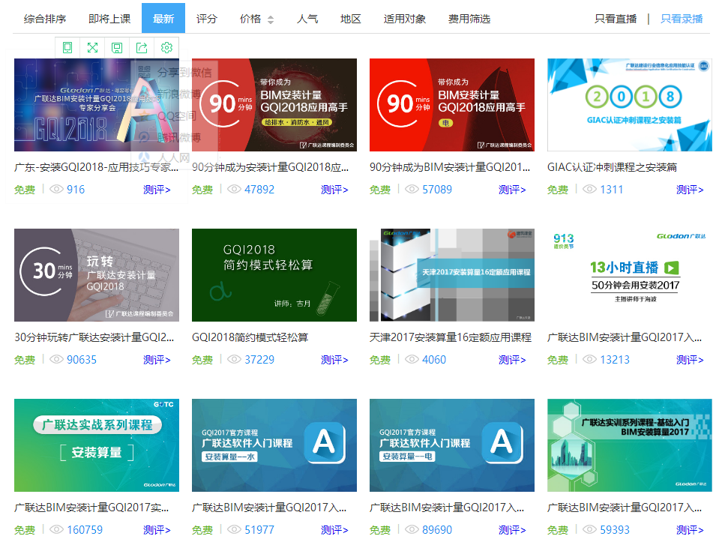This screenshot has height=560, width=728.
Task: Click 测评> for the course with 916 views
Action: [157, 190]
